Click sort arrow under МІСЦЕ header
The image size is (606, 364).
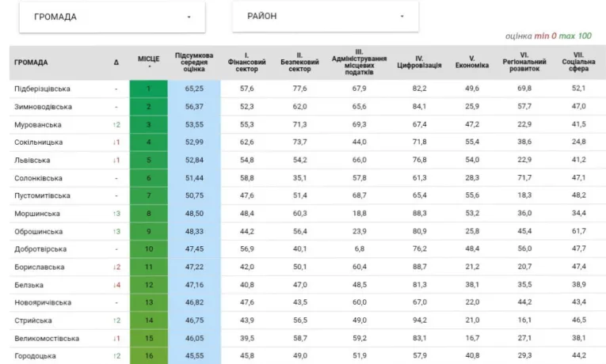click(x=148, y=67)
